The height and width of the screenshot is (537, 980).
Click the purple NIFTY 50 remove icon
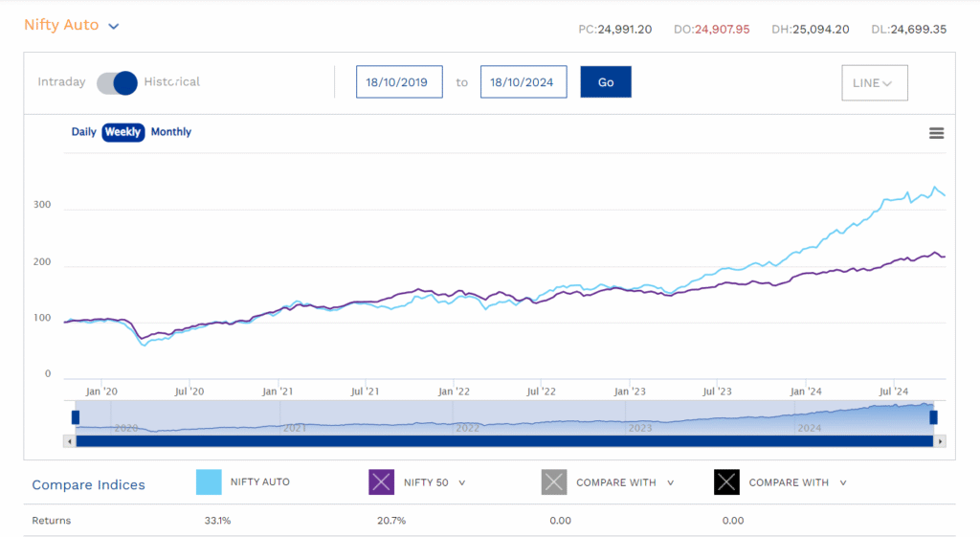click(381, 482)
